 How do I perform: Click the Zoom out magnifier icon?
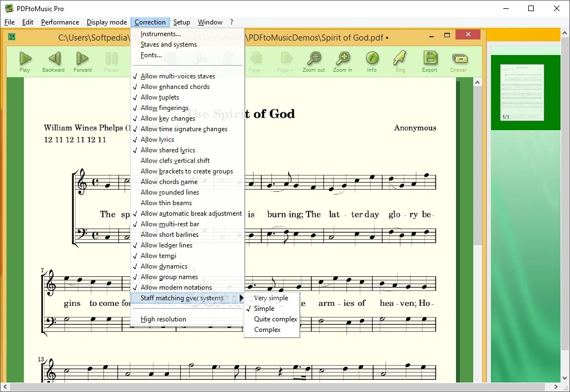click(314, 59)
